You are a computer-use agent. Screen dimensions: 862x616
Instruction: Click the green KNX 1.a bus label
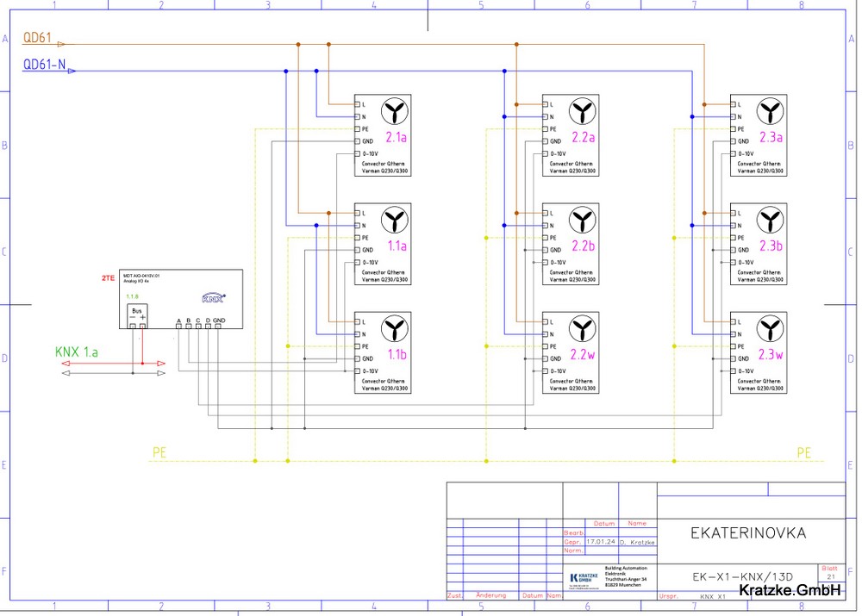click(76, 352)
